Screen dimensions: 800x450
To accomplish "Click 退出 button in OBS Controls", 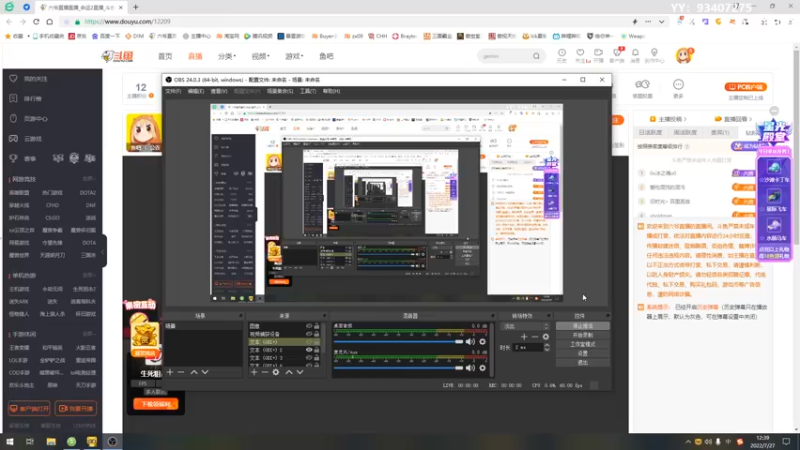I will point(583,363).
